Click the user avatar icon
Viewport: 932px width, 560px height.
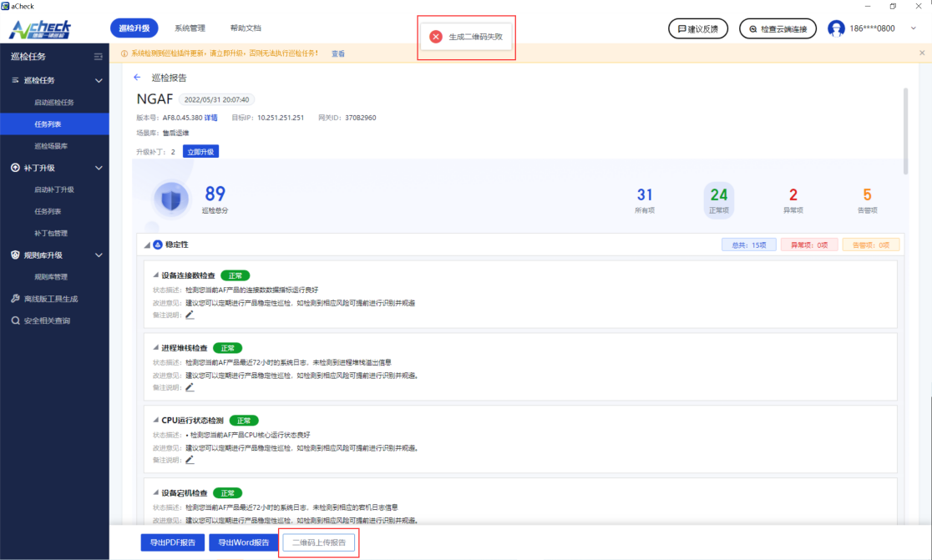click(x=836, y=28)
